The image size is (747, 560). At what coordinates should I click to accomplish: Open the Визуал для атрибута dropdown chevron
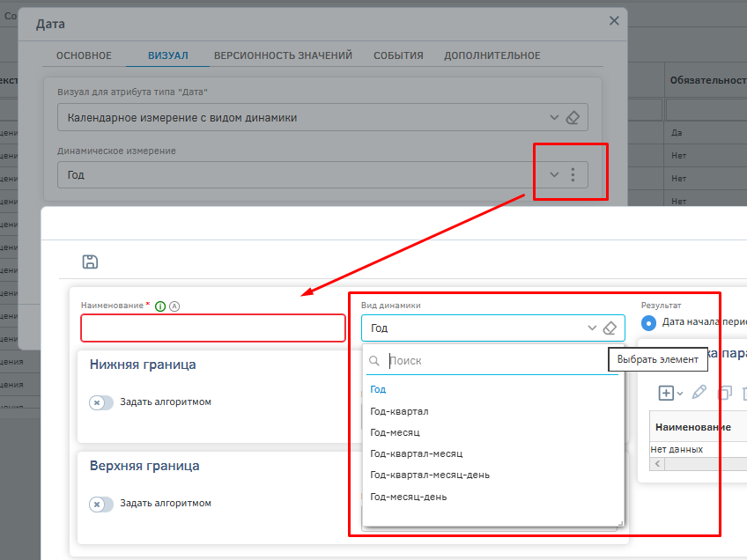554,117
